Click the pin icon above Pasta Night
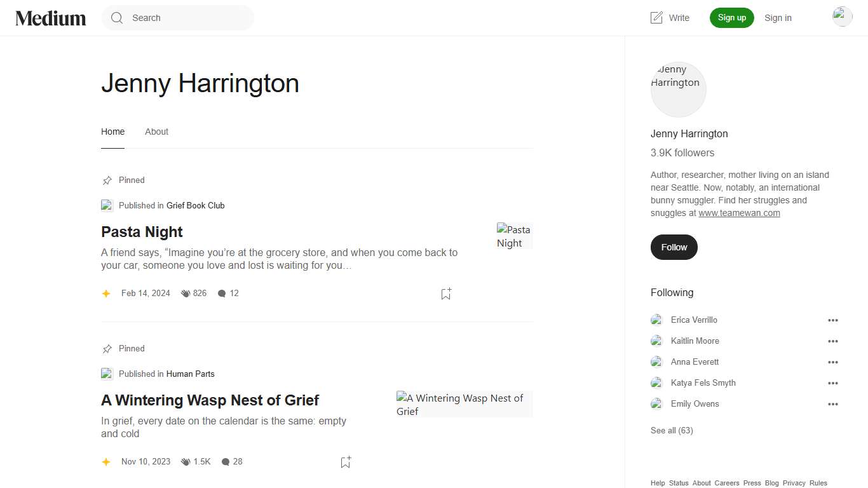 pyautogui.click(x=107, y=180)
